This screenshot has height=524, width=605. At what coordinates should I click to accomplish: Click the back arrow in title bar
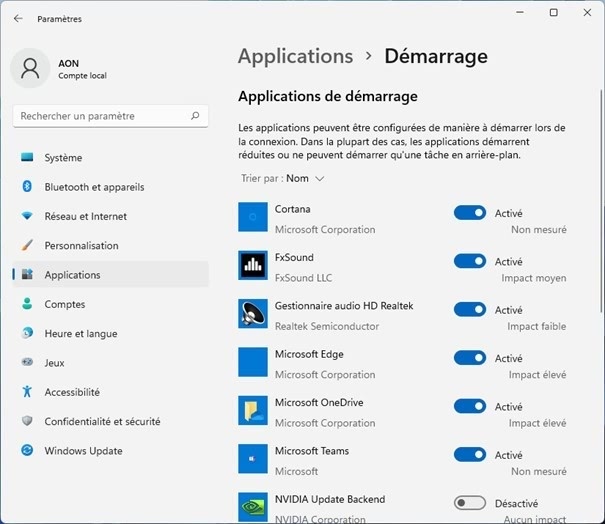coord(18,18)
